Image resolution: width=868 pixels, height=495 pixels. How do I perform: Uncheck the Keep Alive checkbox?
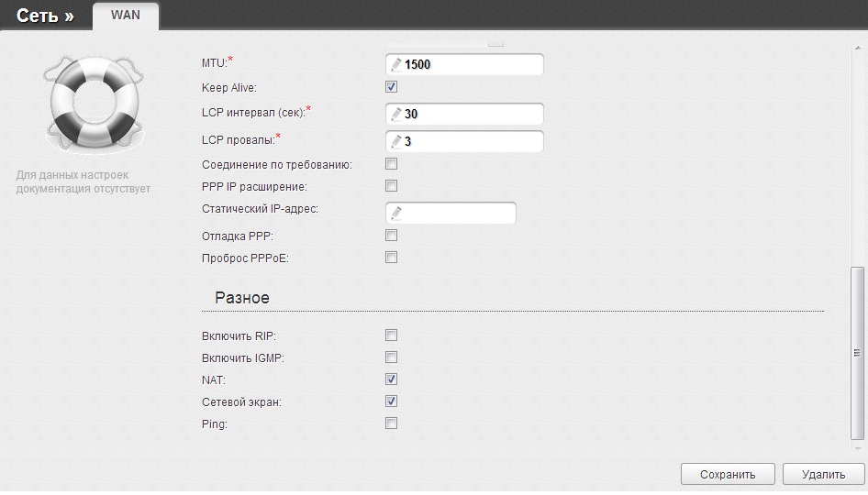[x=391, y=87]
